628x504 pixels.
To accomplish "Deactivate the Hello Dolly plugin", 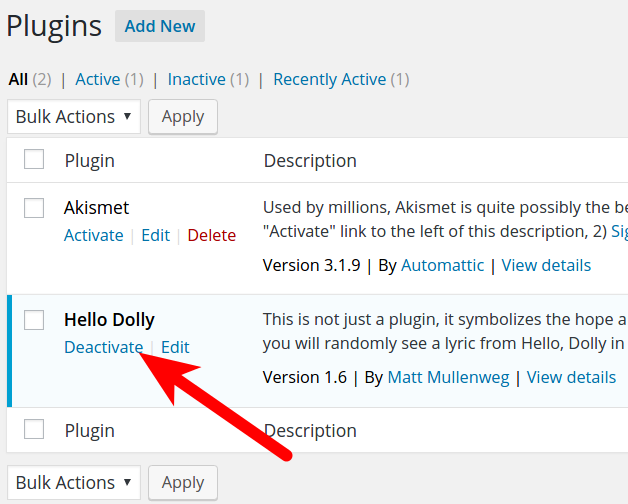I will tap(103, 348).
